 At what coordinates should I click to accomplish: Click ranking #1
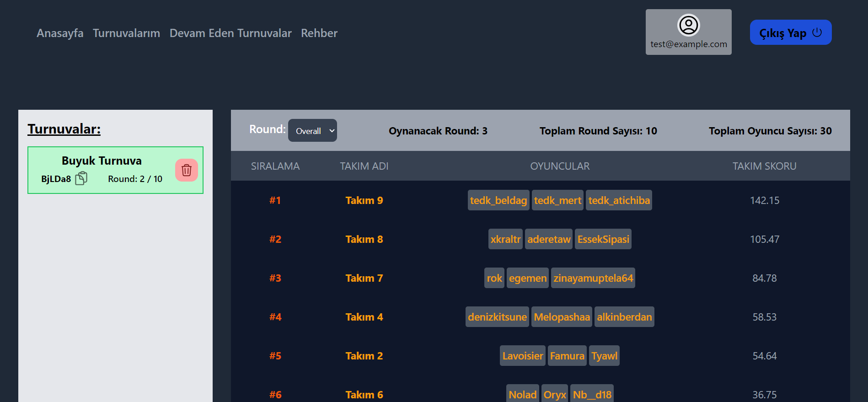point(275,200)
